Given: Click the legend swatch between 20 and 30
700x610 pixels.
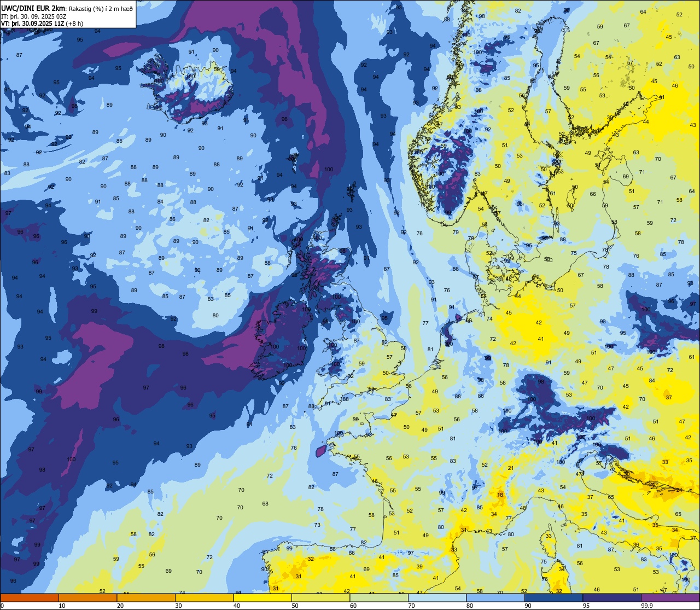Looking at the screenshot, I should coord(146,597).
